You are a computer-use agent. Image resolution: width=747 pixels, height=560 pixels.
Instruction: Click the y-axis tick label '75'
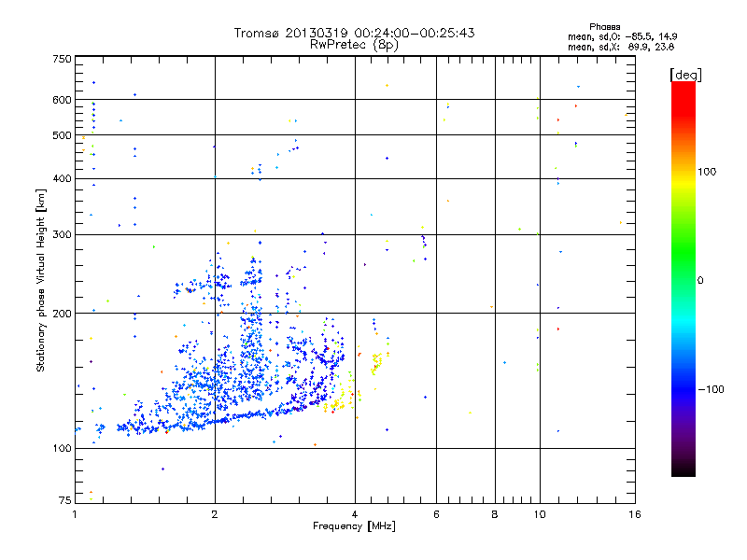tap(65, 500)
